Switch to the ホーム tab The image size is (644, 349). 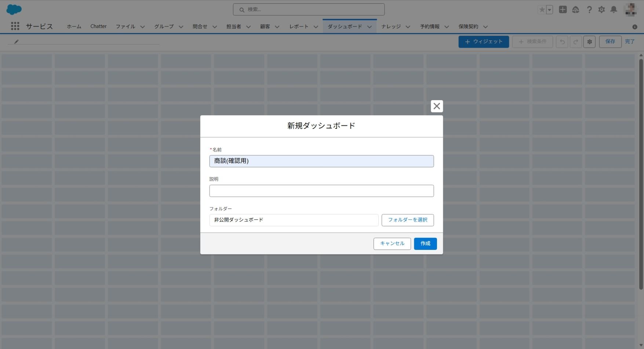coord(74,26)
